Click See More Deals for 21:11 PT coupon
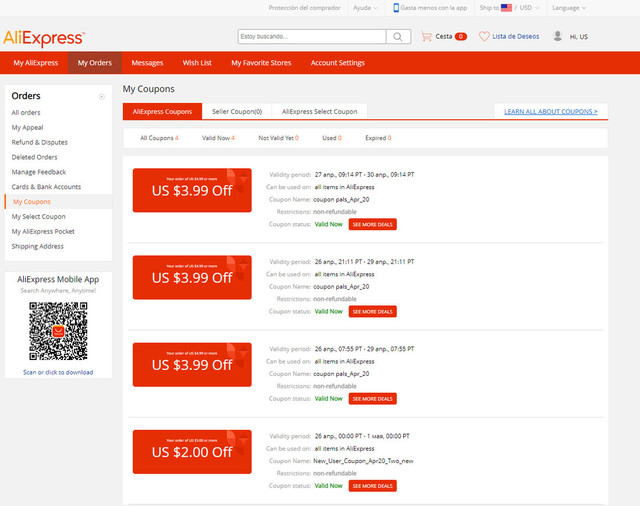This screenshot has width=640, height=506. (x=373, y=312)
